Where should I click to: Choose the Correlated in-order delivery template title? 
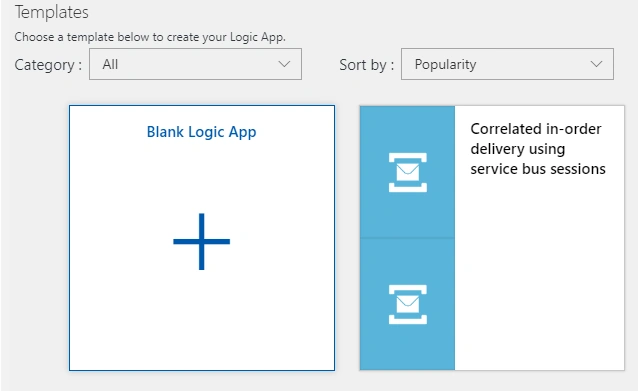(x=538, y=149)
